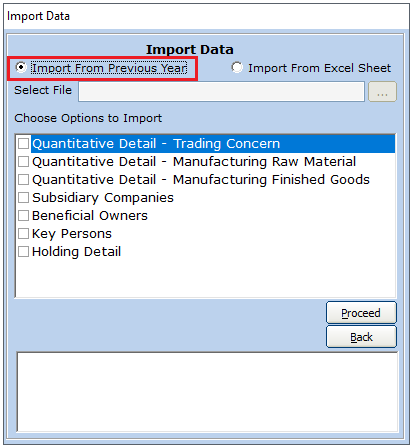The width and height of the screenshot is (414, 447).
Task: Check Quantitative Detail - Manufacturing Raw Material box
Action: tap(23, 162)
